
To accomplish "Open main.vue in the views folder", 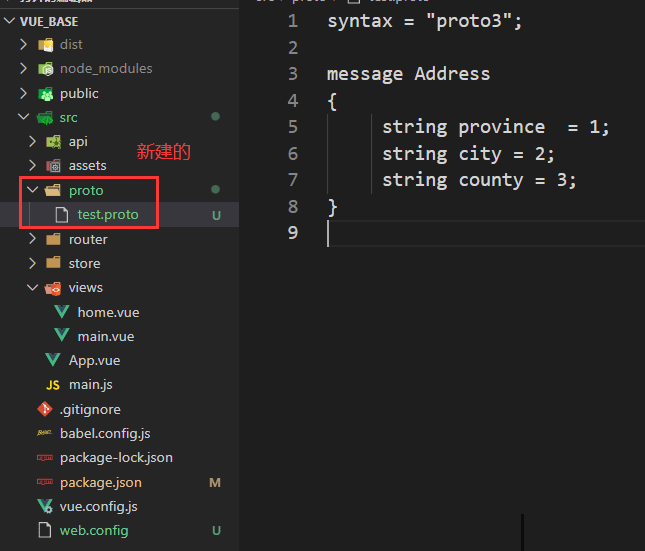I will coord(106,336).
